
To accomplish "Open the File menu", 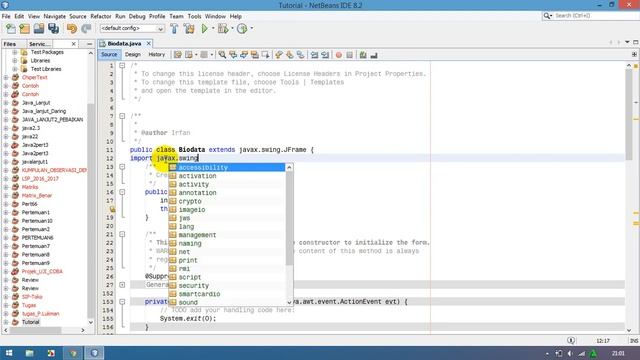I will pos(6,16).
